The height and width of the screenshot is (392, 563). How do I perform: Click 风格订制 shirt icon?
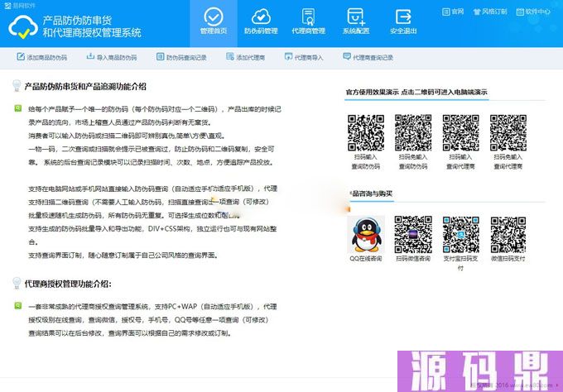pos(477,12)
